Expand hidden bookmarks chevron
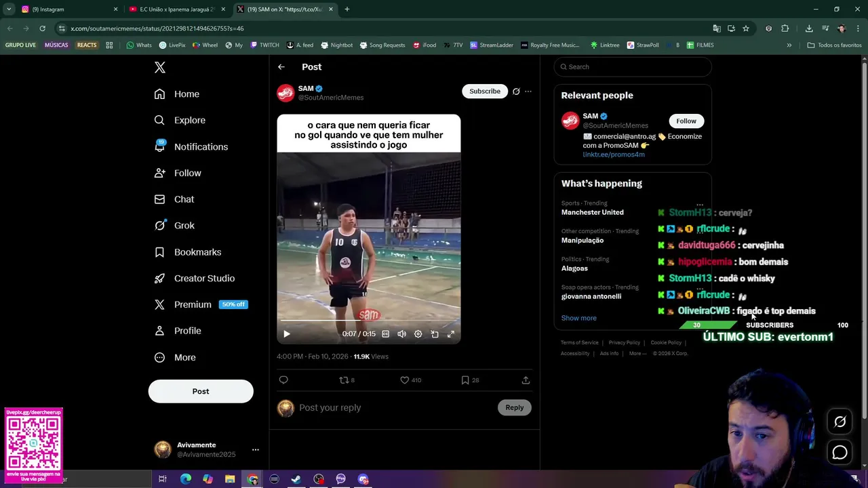The image size is (868, 488). 789,45
